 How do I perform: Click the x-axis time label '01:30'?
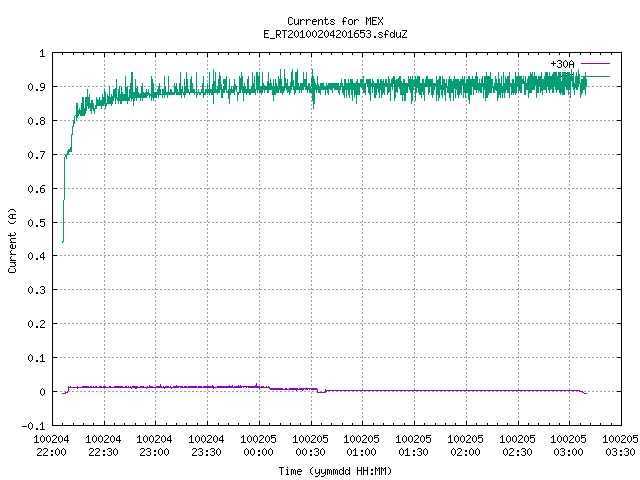[x=413, y=452]
